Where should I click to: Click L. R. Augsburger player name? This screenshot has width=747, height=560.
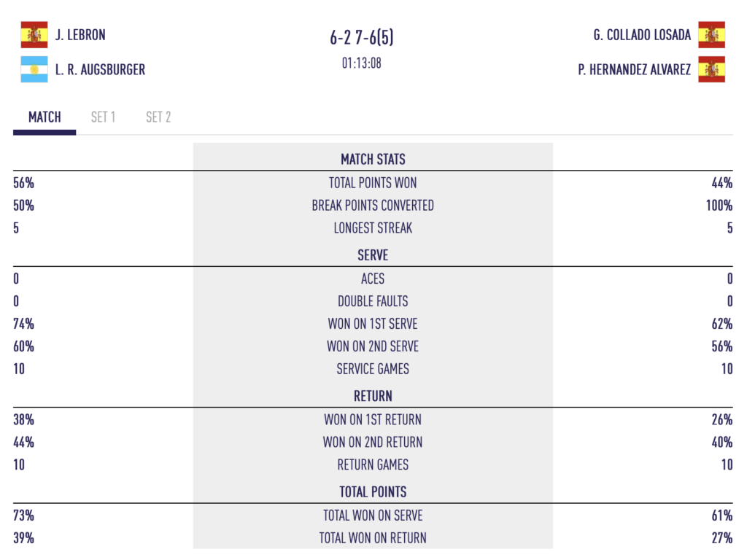100,70
